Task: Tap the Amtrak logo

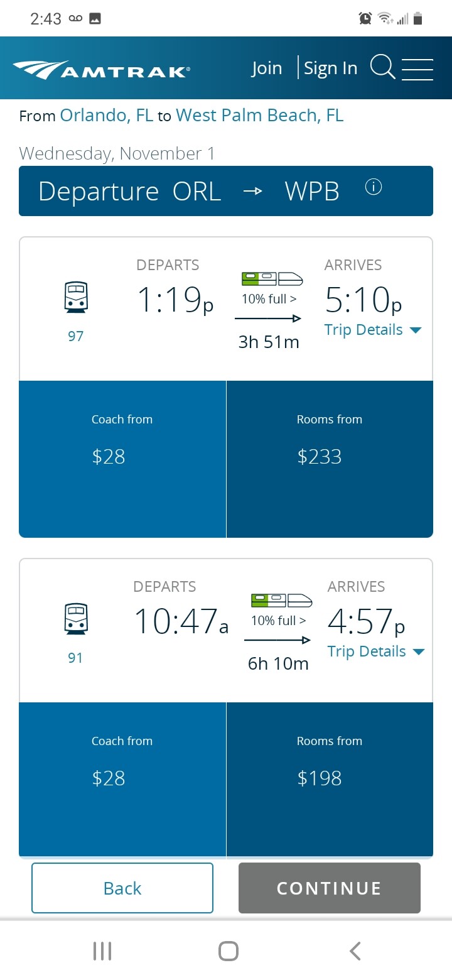Action: 101,70
